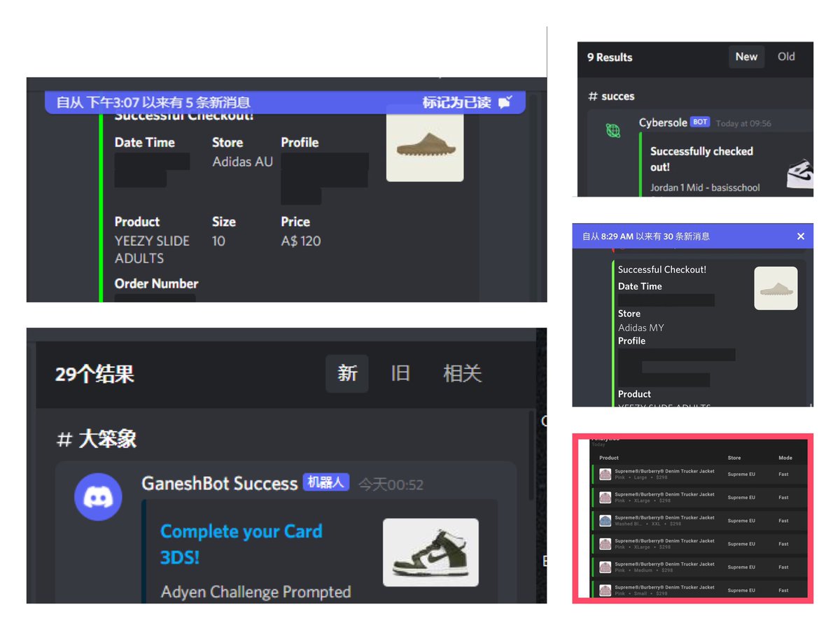Click the jacket icon in the Pink Medium row
This screenshot has width=840, height=630.
605,567
